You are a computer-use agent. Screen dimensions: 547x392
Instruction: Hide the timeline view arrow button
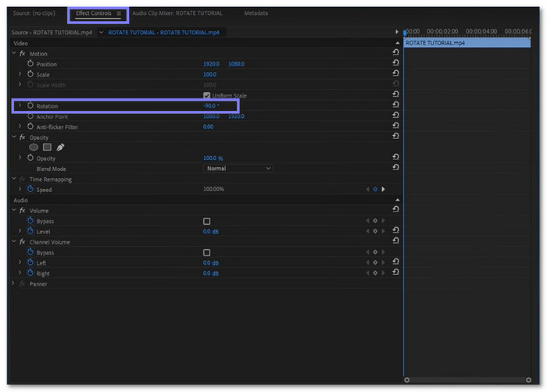point(397,32)
